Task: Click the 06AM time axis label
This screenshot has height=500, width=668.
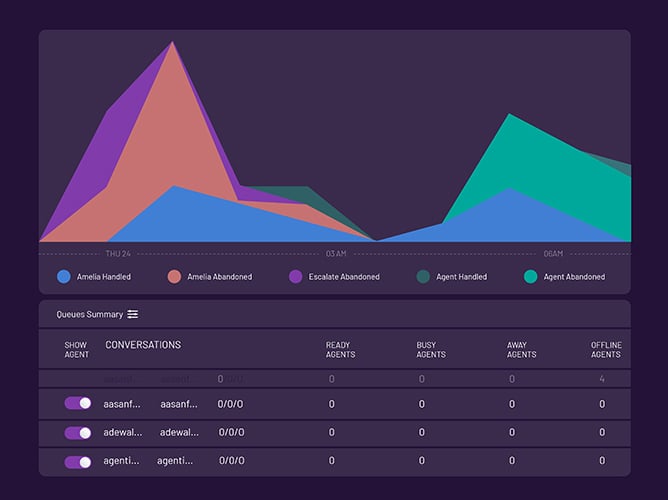Action: [x=553, y=253]
